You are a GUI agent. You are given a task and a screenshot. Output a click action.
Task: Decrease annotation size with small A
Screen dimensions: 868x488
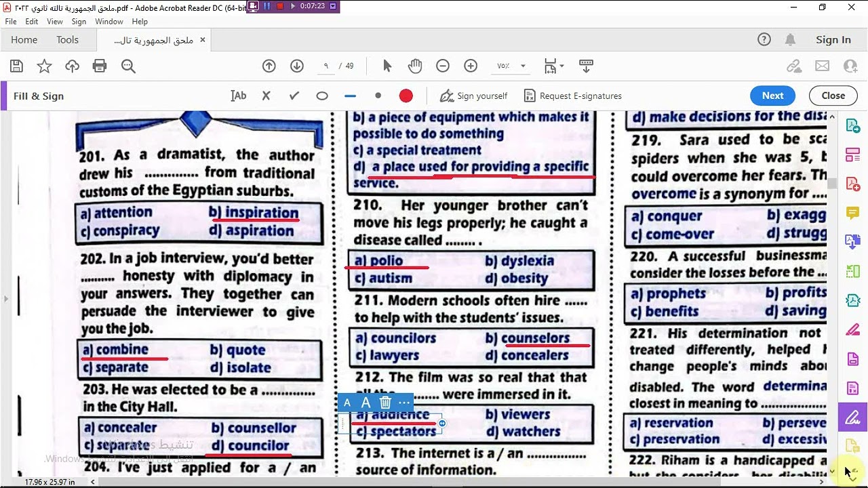[x=347, y=403]
